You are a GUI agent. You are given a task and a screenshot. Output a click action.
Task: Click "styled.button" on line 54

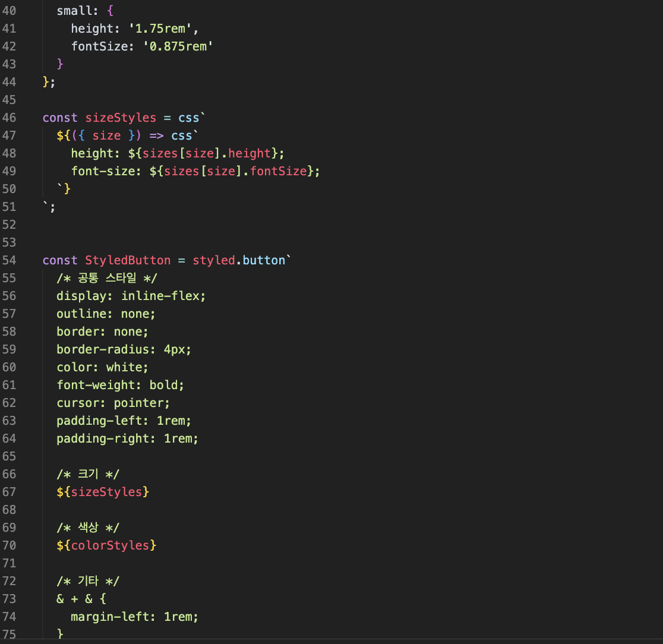pos(239,260)
